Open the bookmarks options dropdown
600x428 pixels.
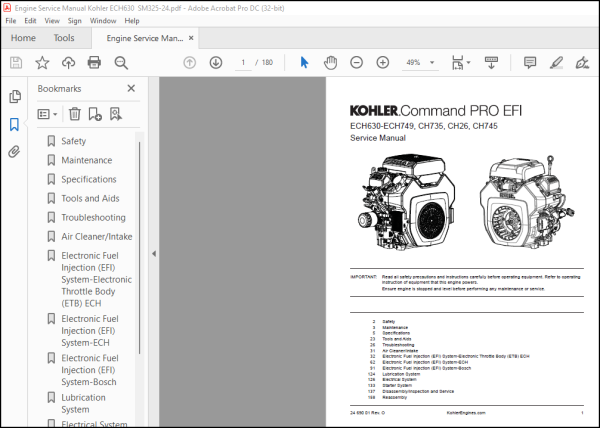coord(47,114)
